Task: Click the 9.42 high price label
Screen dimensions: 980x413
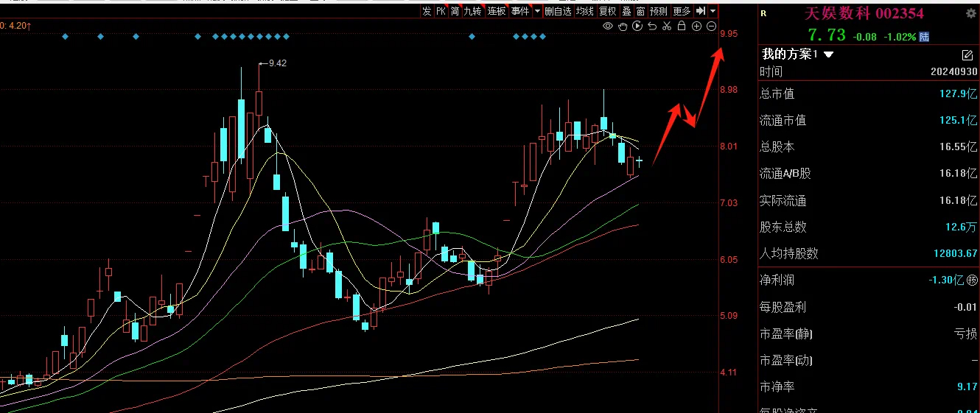Action: (x=277, y=63)
